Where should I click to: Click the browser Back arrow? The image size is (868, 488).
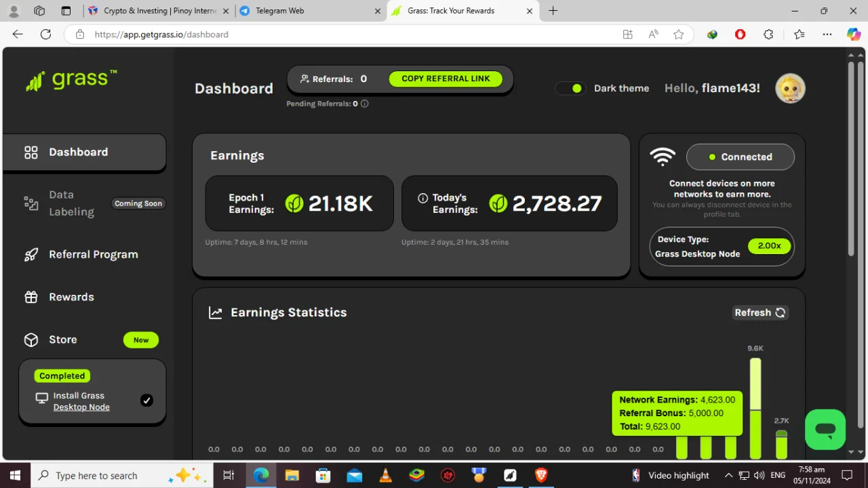tap(18, 35)
